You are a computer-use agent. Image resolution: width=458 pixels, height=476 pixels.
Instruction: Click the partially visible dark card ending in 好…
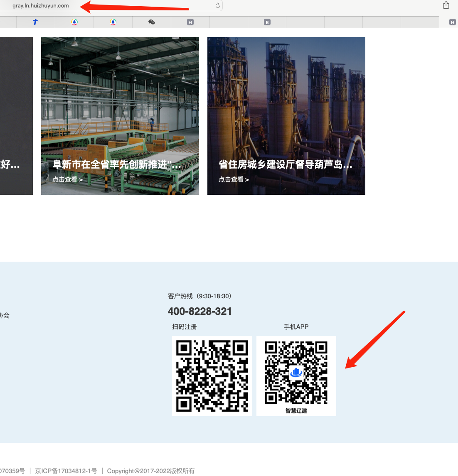(16, 115)
